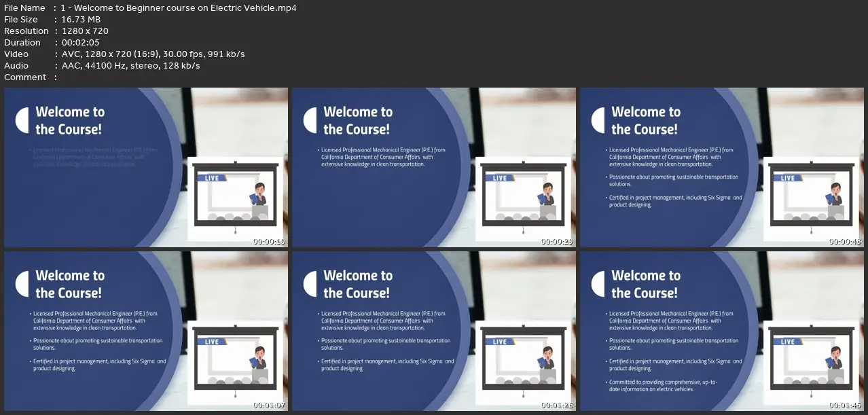Click the half-circle logo in the 00:00:29 frame
Viewport: 868px width, 415px height.
tap(310, 120)
